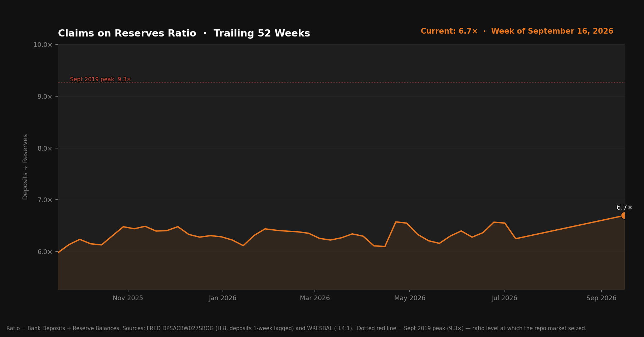
Task: Select the Nov 2025 x-axis tick label
Action: (128, 298)
